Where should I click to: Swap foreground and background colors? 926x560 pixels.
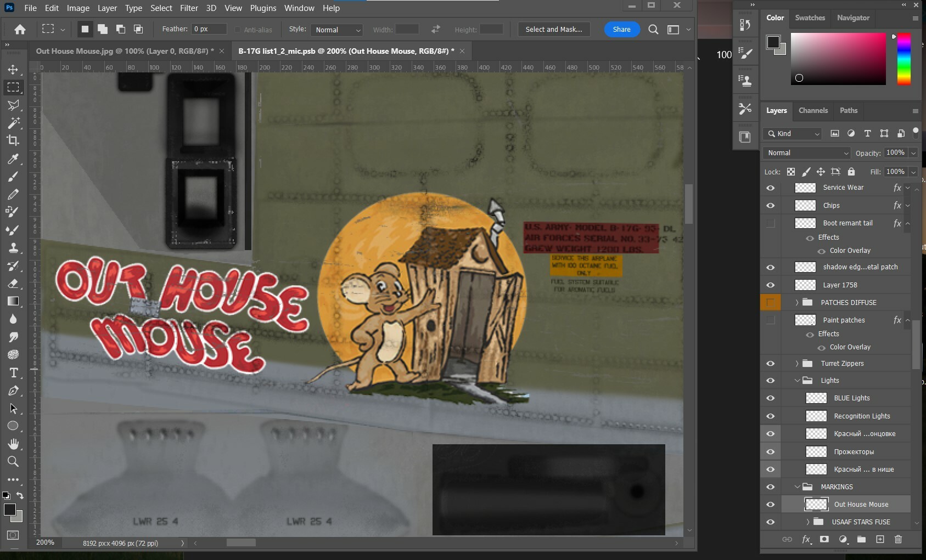20,495
